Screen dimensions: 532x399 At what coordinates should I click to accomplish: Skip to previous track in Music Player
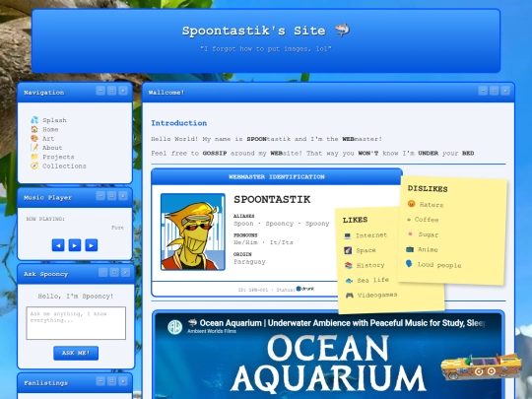(58, 245)
